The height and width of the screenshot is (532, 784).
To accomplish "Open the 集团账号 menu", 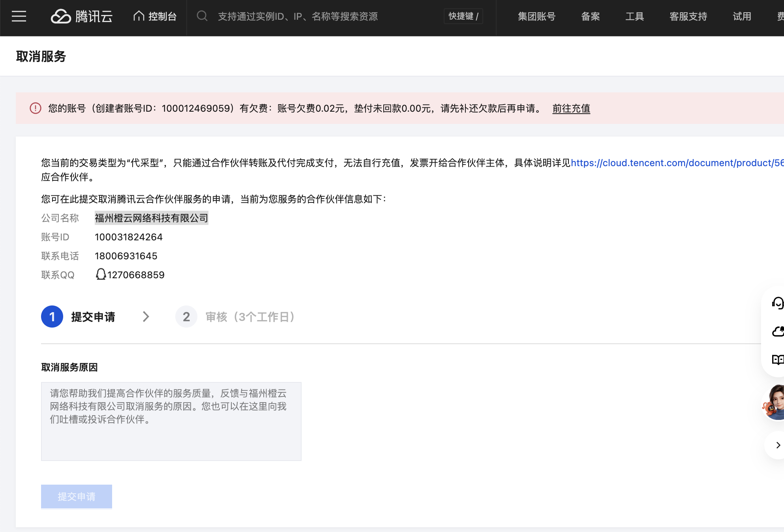I will click(536, 16).
